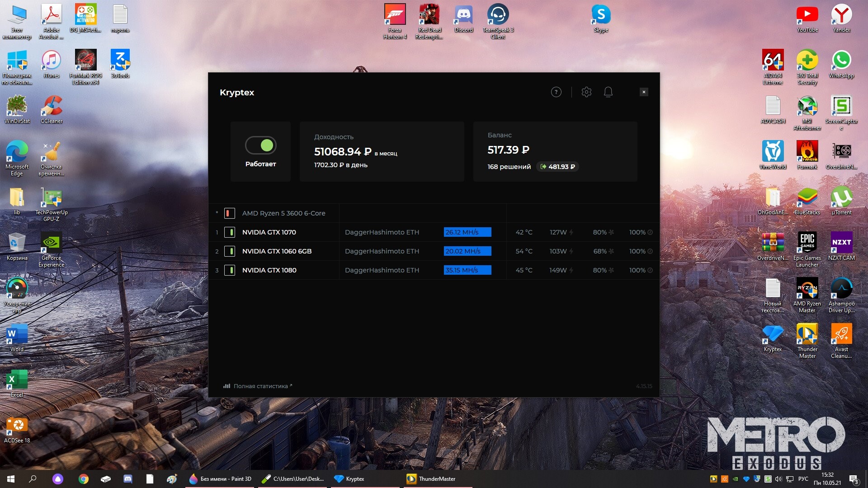This screenshot has height=488, width=868.
Task: Toggle the NVIDIA GTX 1070 device
Action: pos(230,232)
